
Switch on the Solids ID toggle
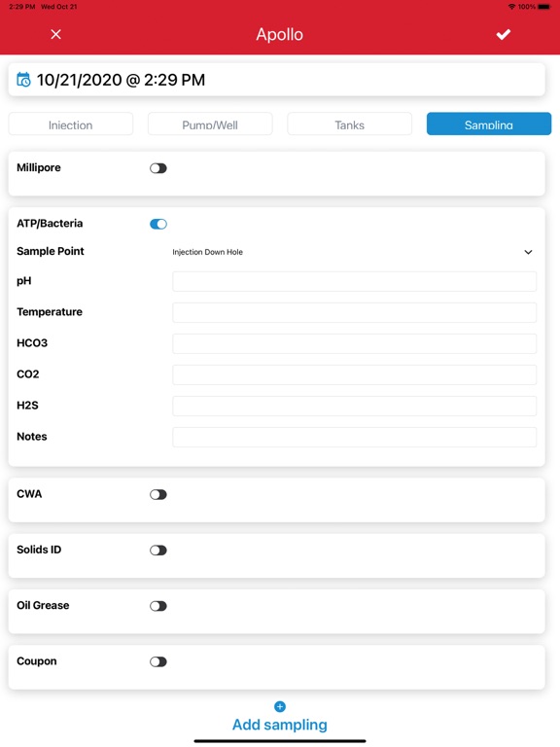click(158, 551)
